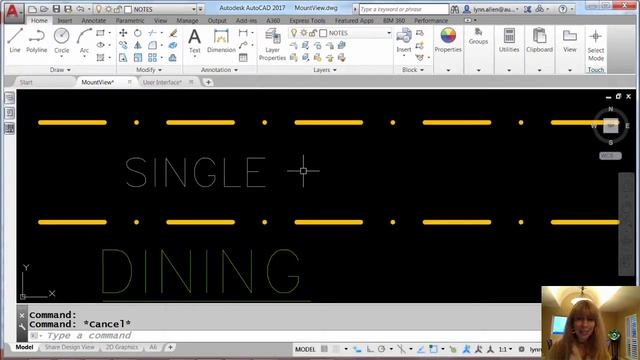Screen dimensions: 640x360
Task: Switch to Share Design View layout tab
Action: pos(69,347)
